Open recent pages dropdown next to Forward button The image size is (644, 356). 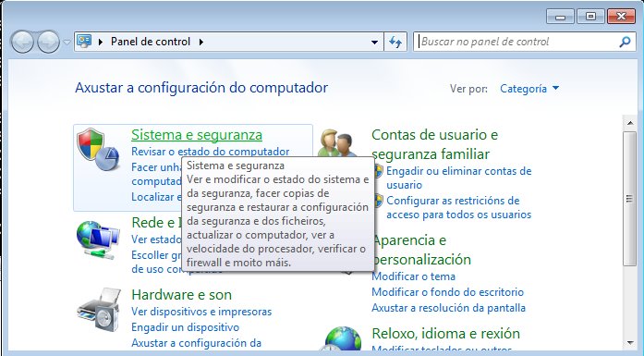pos(67,42)
